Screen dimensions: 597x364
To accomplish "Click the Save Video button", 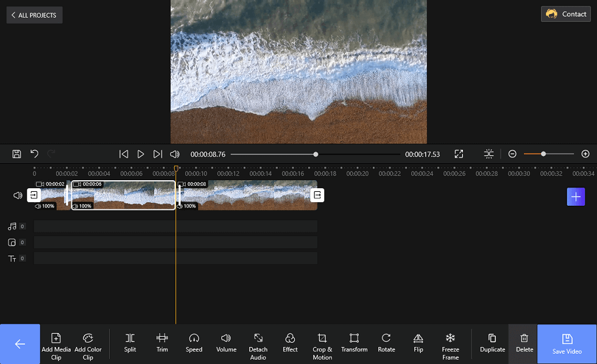I will pyautogui.click(x=567, y=344).
